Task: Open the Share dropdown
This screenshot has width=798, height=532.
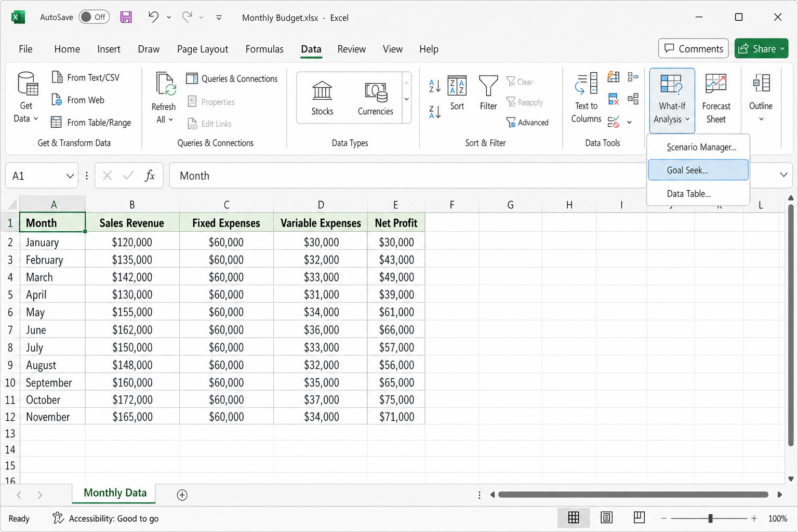Action: point(782,49)
